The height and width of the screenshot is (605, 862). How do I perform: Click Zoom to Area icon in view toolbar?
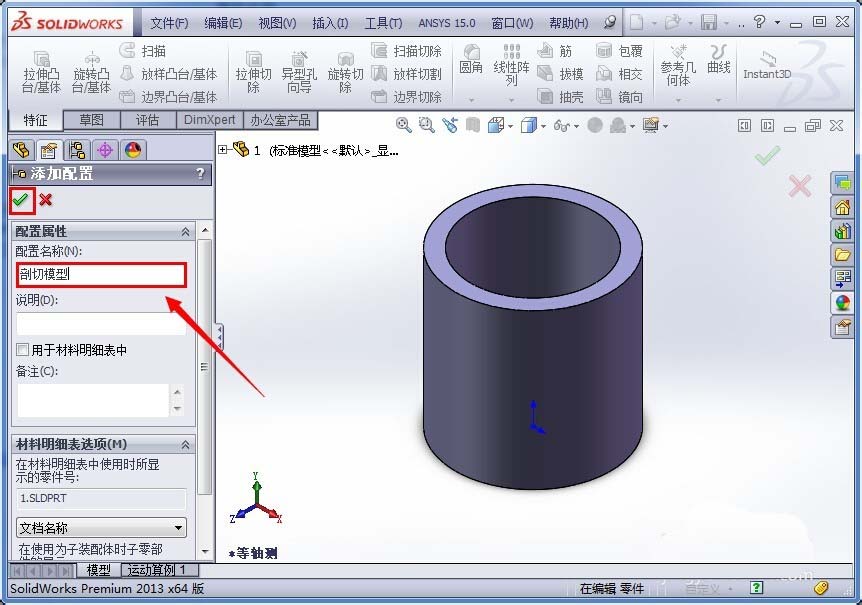pyautogui.click(x=427, y=125)
